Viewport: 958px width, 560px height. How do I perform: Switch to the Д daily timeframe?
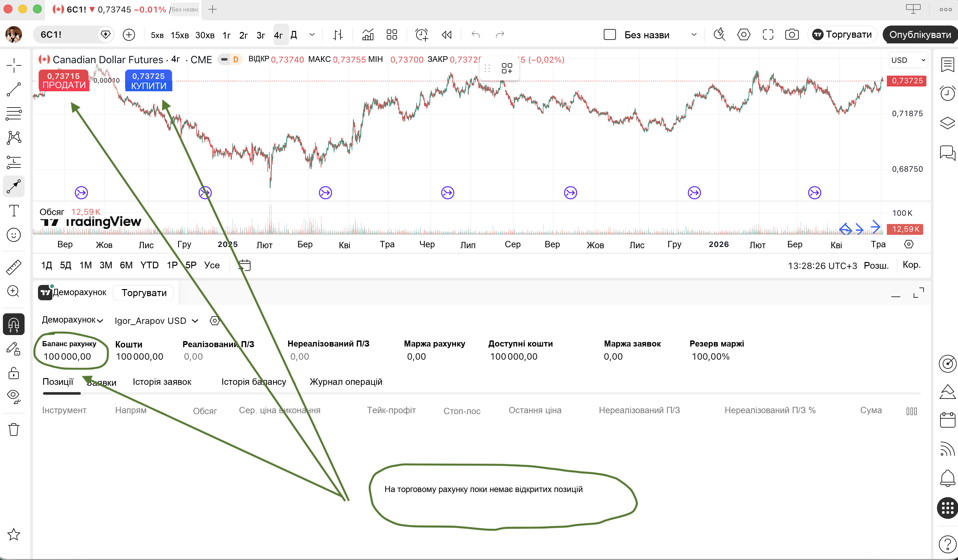[x=294, y=35]
